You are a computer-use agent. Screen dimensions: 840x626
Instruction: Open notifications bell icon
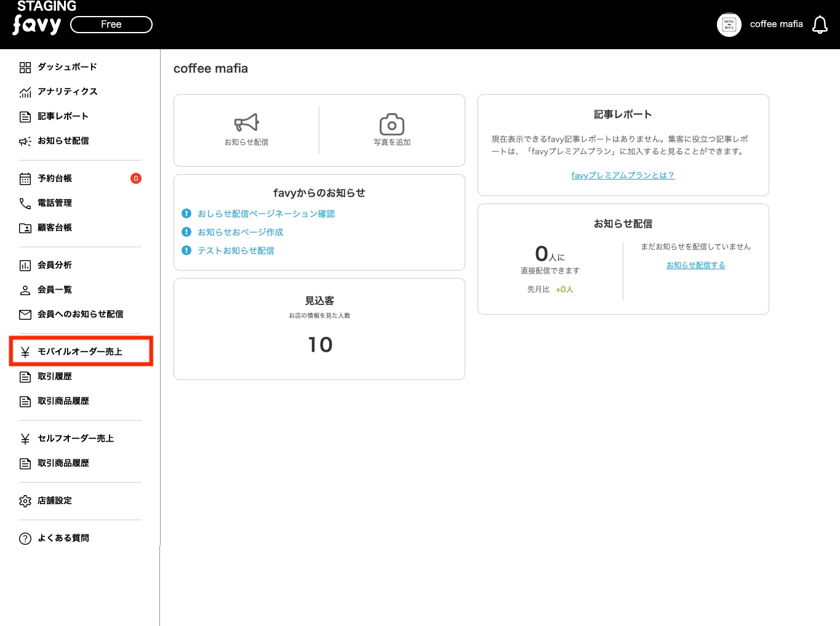[820, 25]
